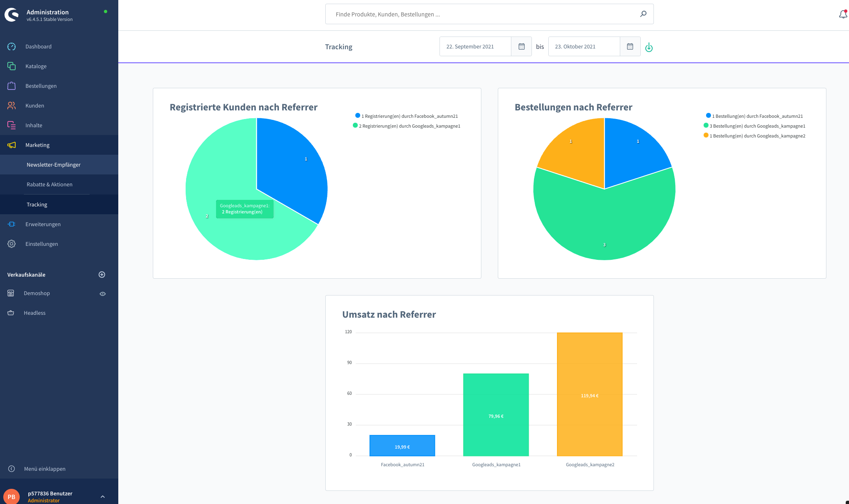
Task: Click the end date field 23. Oktober 2021
Action: (x=584, y=46)
